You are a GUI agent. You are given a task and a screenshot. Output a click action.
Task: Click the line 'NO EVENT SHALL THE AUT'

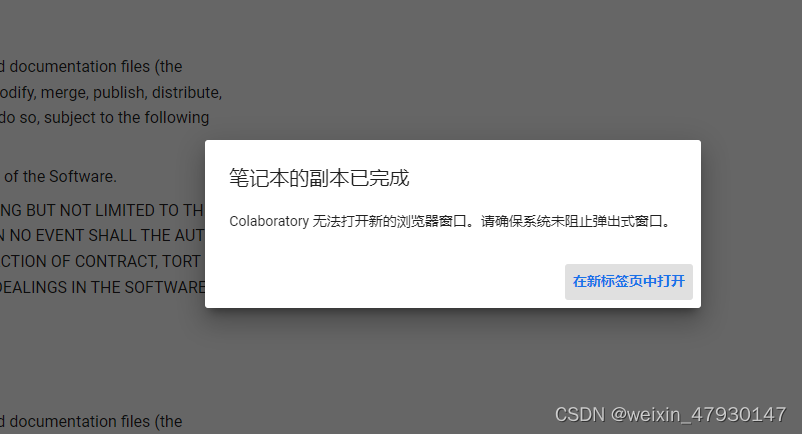102,236
